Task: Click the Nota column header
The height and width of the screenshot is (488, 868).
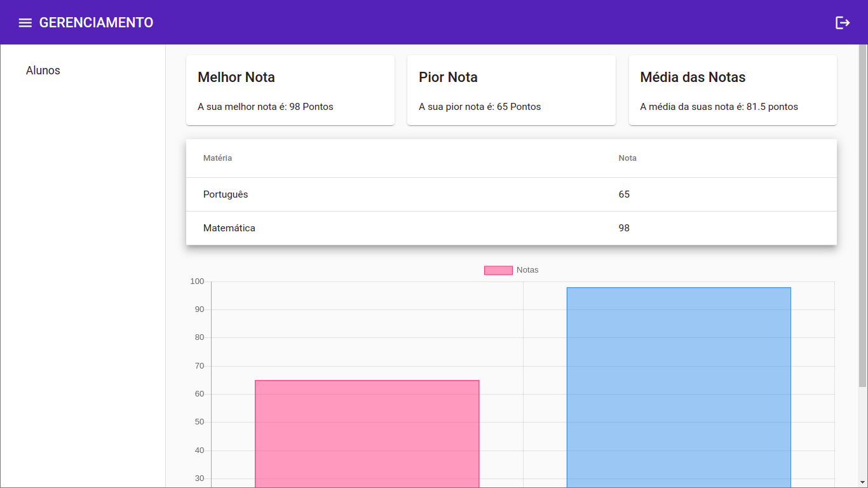Action: coord(627,158)
